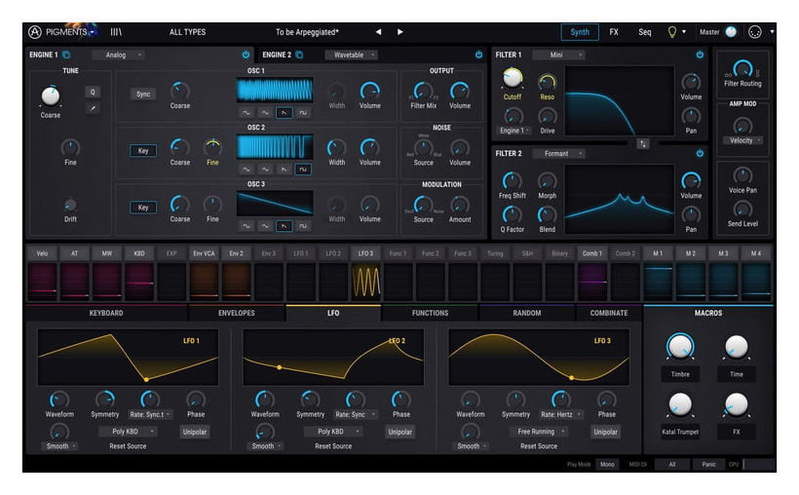Open Engine 2 Wavetable type dropdown

click(x=351, y=55)
